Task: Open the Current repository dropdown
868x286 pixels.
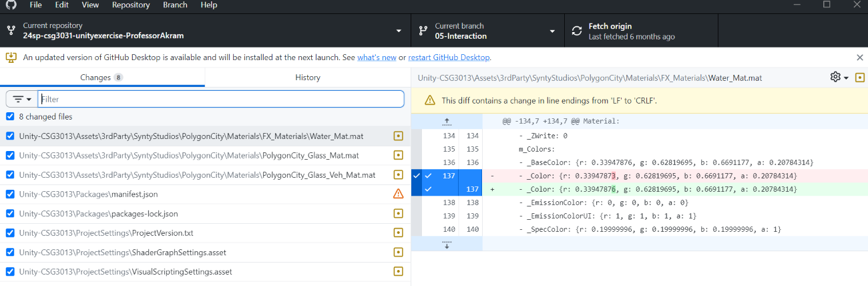Action: tap(205, 31)
